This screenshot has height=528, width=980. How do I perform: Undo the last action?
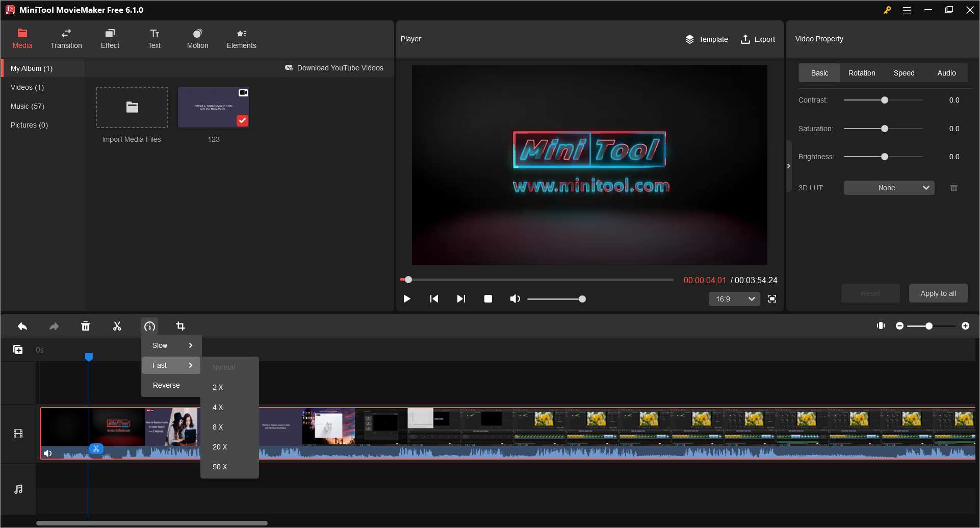pos(22,326)
